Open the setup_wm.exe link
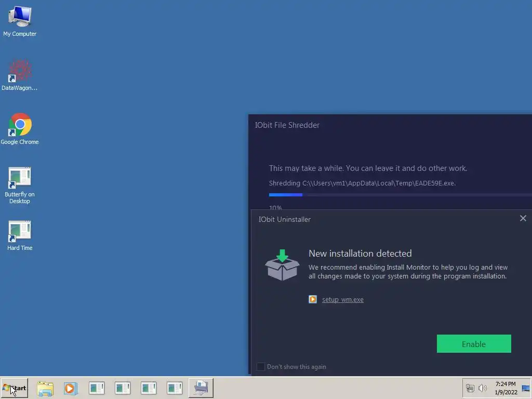The height and width of the screenshot is (399, 532). (x=343, y=300)
